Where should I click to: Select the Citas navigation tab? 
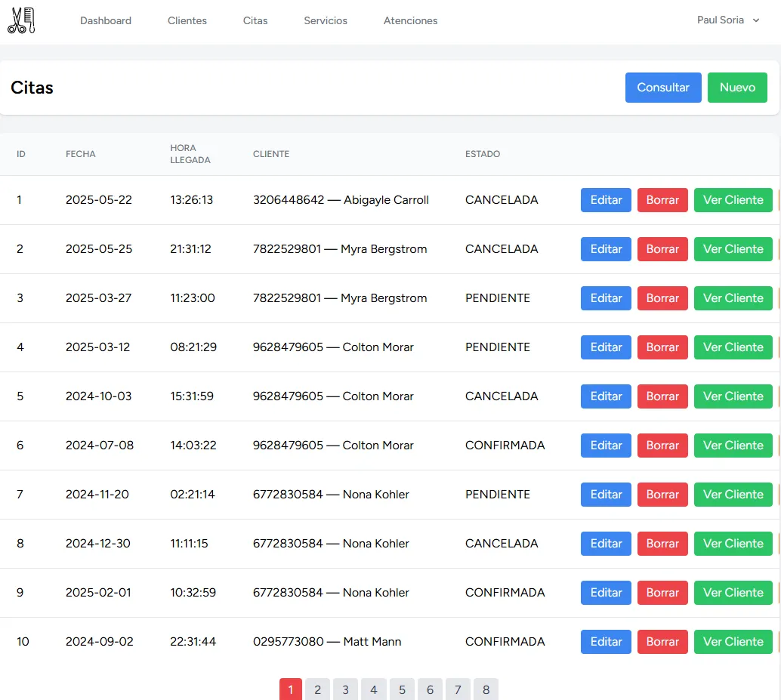point(255,21)
